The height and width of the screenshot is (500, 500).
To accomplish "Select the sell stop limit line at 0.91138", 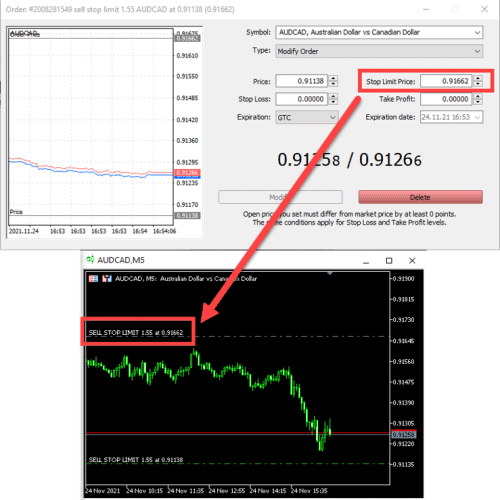I will point(237,464).
